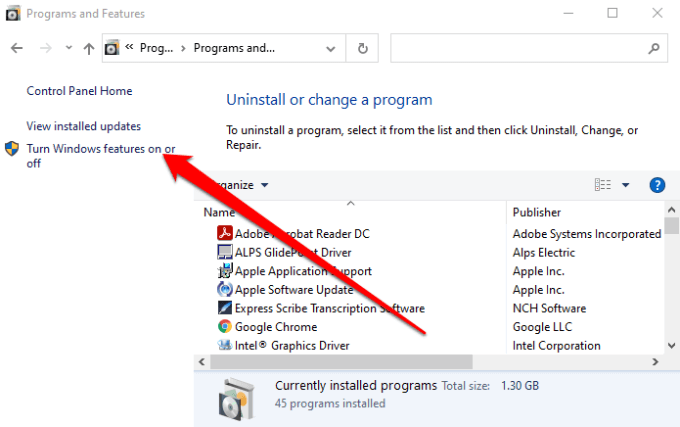Sort the list by Name column
The height and width of the screenshot is (427, 680).
(219, 212)
